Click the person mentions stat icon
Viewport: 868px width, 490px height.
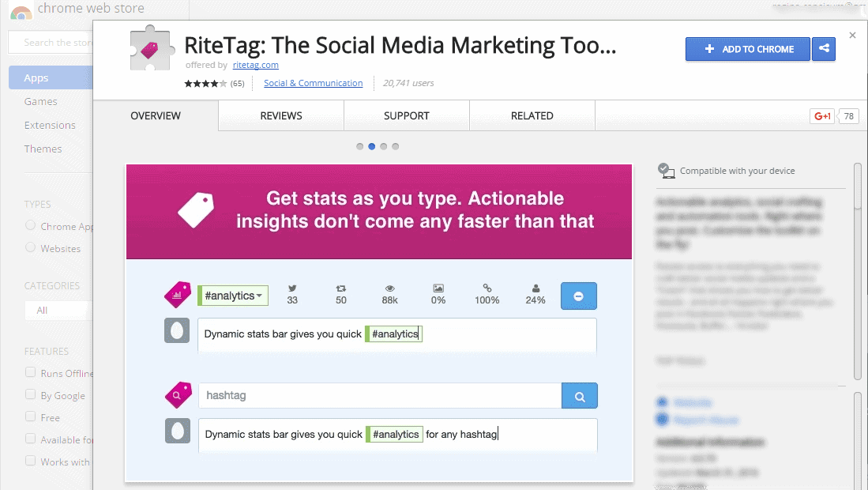point(535,288)
